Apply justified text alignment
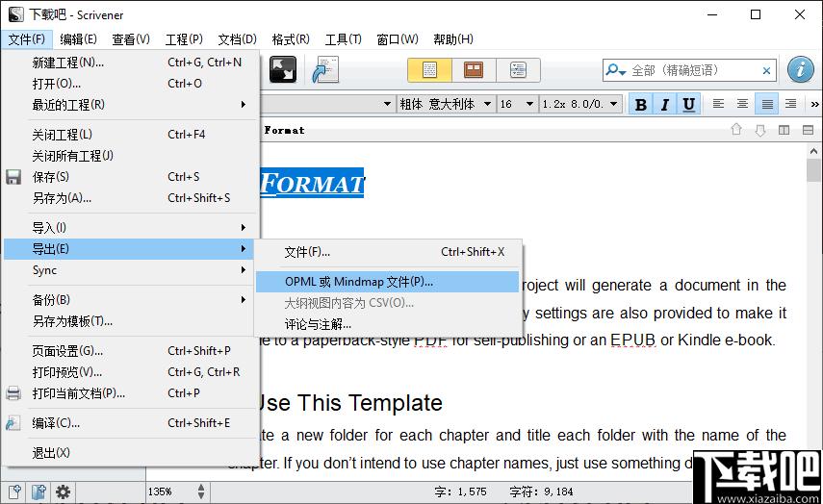Screen dimensions: 823x504 tap(767, 104)
